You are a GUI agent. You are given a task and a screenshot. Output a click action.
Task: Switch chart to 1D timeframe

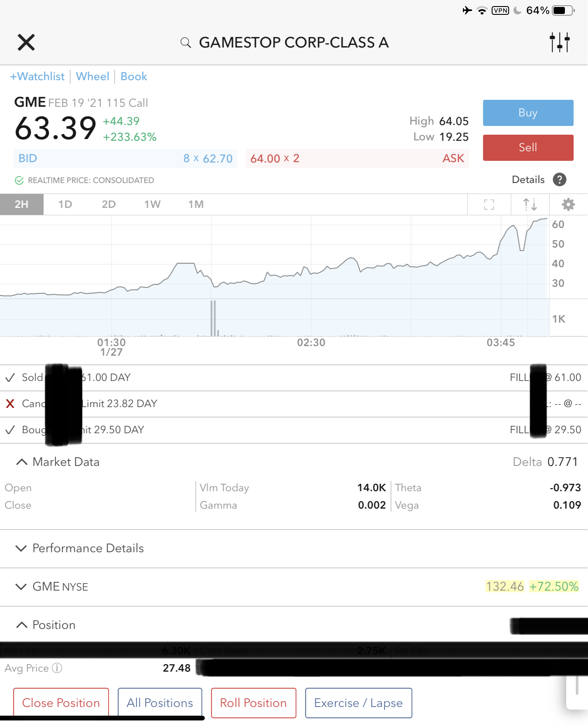65,204
